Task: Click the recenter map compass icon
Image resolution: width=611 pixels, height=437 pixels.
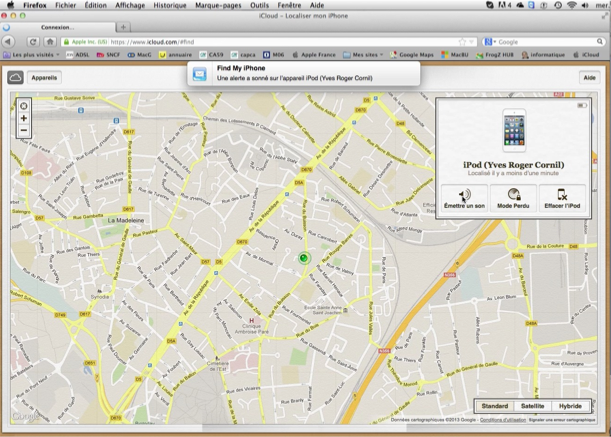Action: point(24,106)
